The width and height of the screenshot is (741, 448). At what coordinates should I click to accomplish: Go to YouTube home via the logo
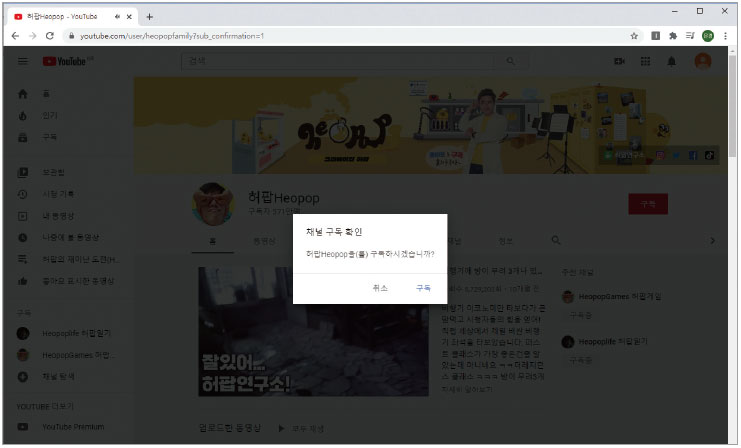pyautogui.click(x=65, y=61)
